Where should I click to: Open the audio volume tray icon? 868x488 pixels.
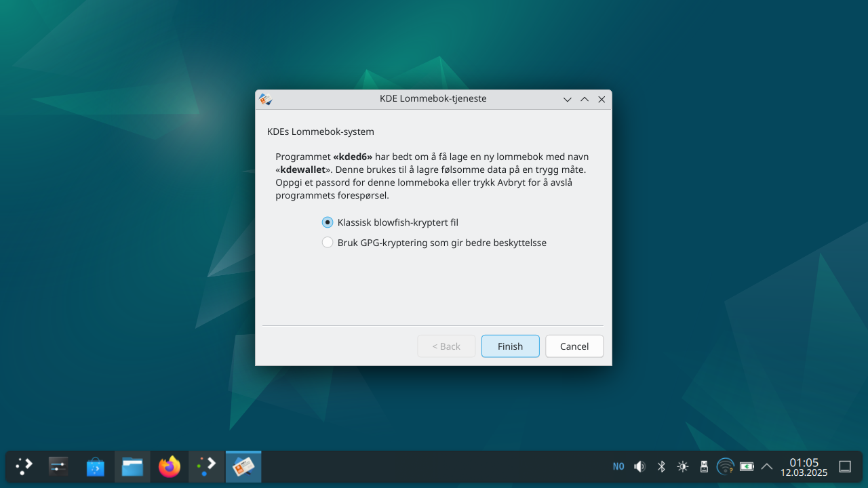[639, 466]
